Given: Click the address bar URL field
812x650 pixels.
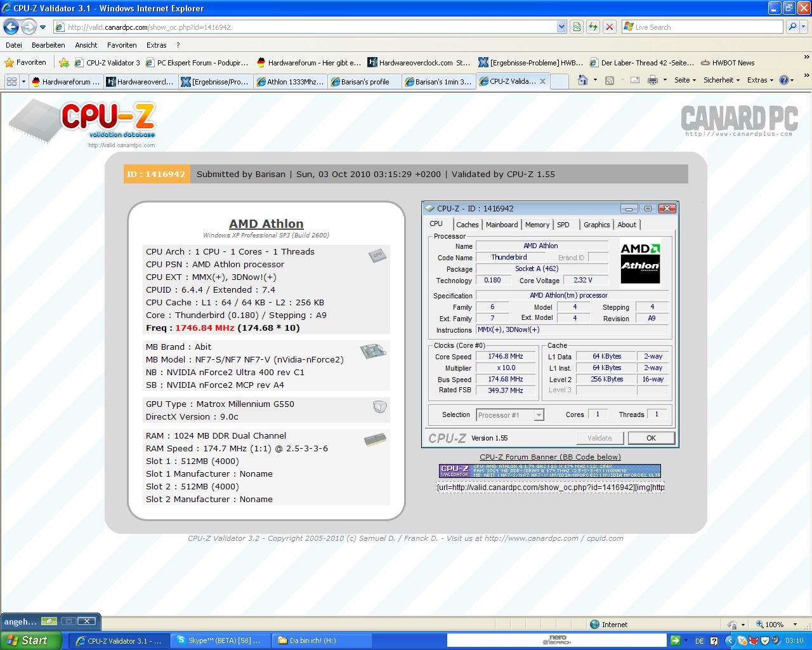Looking at the screenshot, I should point(304,27).
